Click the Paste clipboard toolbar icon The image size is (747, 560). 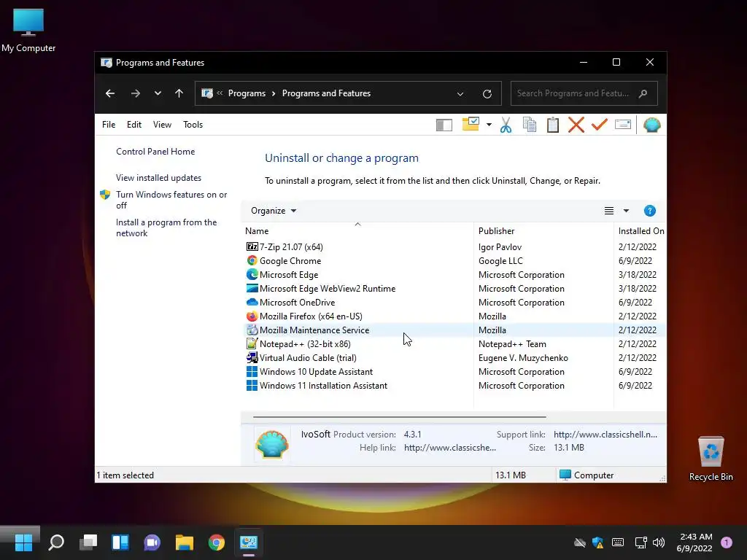(553, 125)
